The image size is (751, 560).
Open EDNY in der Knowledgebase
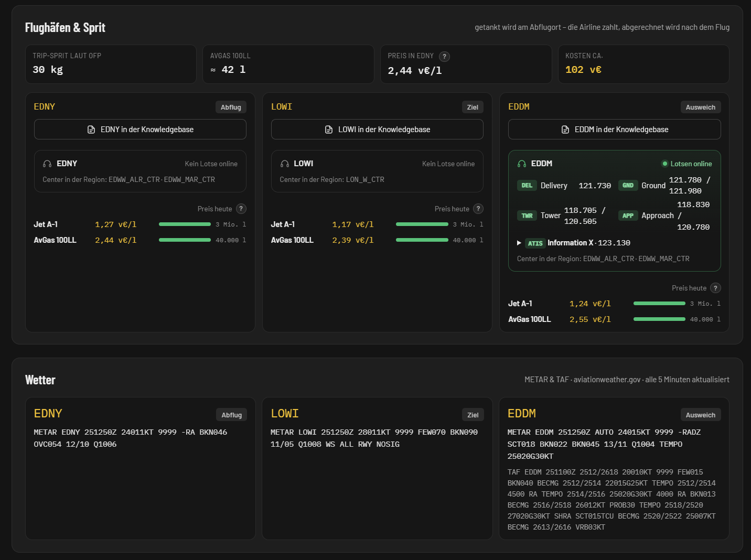(x=140, y=130)
